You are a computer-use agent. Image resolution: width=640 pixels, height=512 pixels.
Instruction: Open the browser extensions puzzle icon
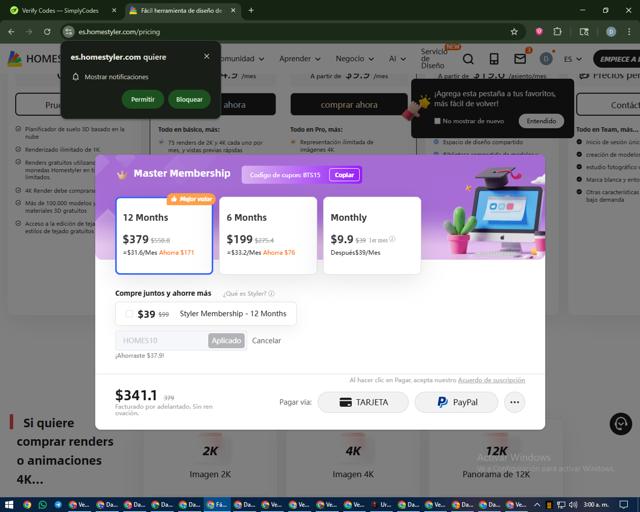pos(557,32)
